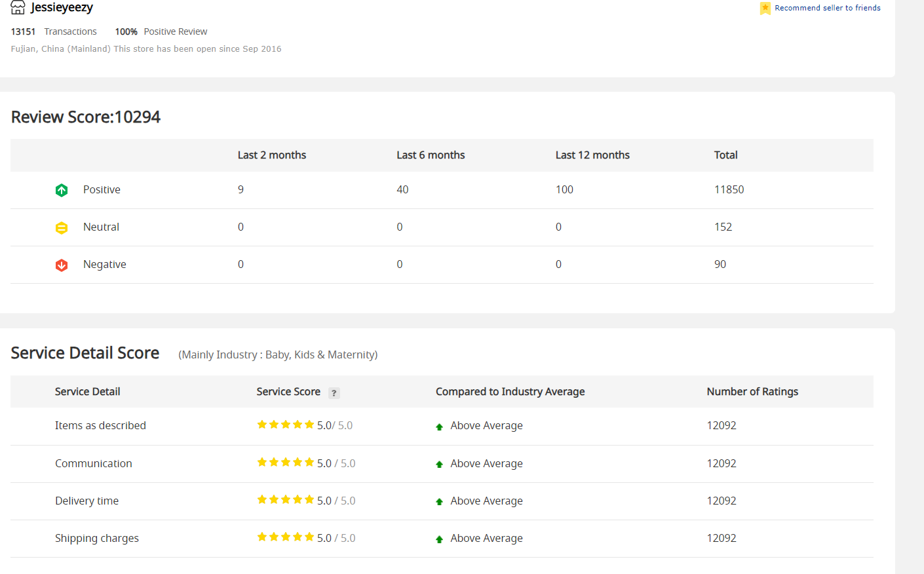Click the Communication label
The image size is (924, 574).
(94, 463)
